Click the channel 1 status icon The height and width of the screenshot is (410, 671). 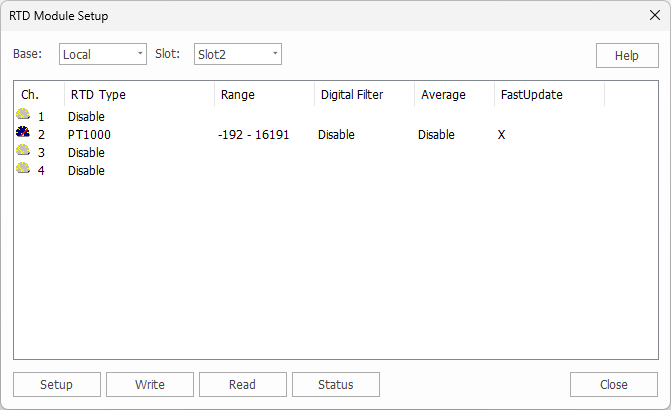click(23, 116)
